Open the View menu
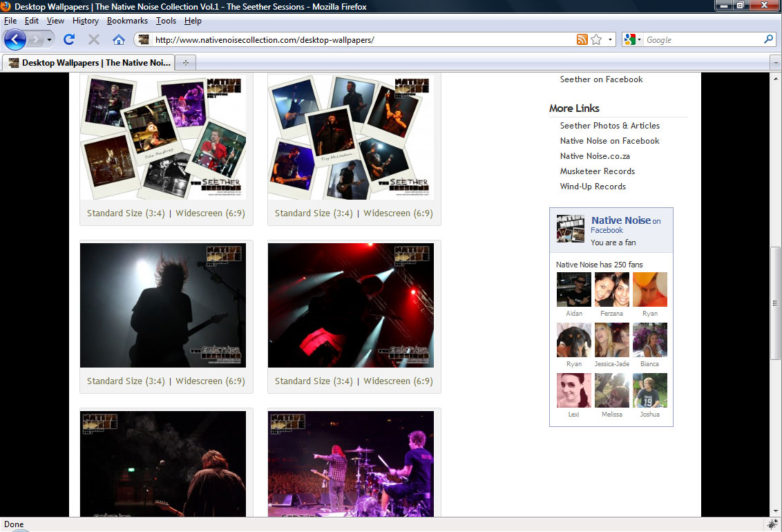The image size is (782, 532). pos(55,21)
